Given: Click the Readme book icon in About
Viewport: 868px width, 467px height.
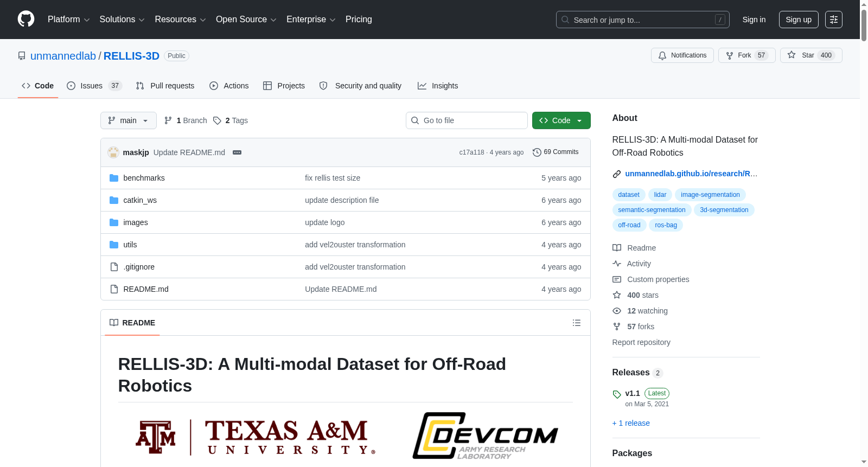Looking at the screenshot, I should 617,248.
